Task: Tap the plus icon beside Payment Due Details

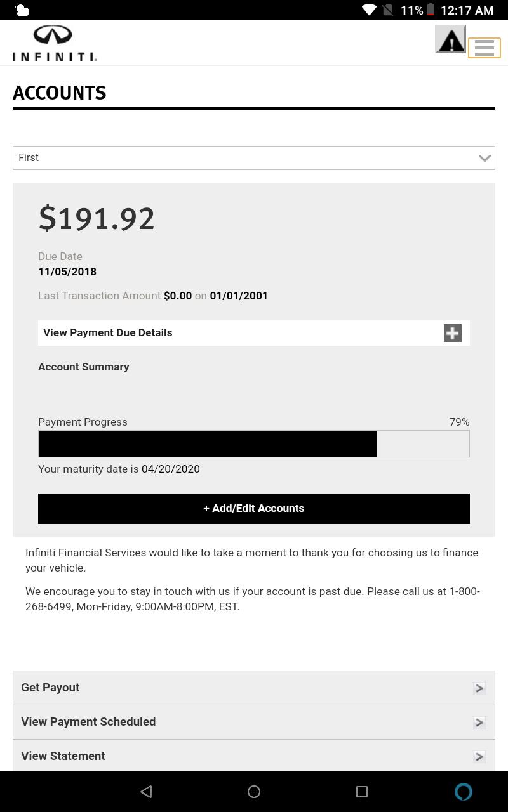Action: click(x=453, y=333)
